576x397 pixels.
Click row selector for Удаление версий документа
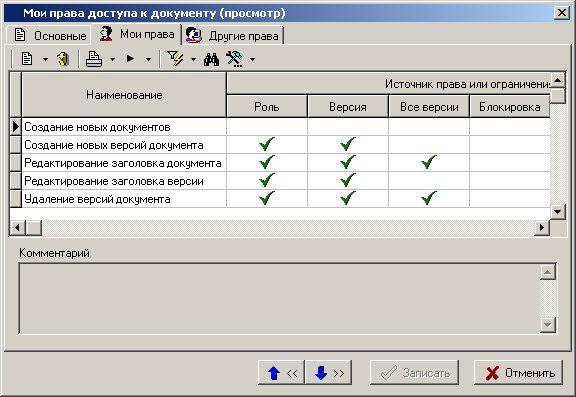[15, 199]
